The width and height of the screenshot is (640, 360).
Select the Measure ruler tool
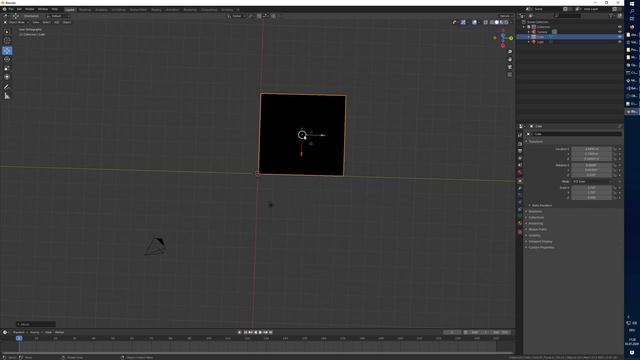(7, 96)
